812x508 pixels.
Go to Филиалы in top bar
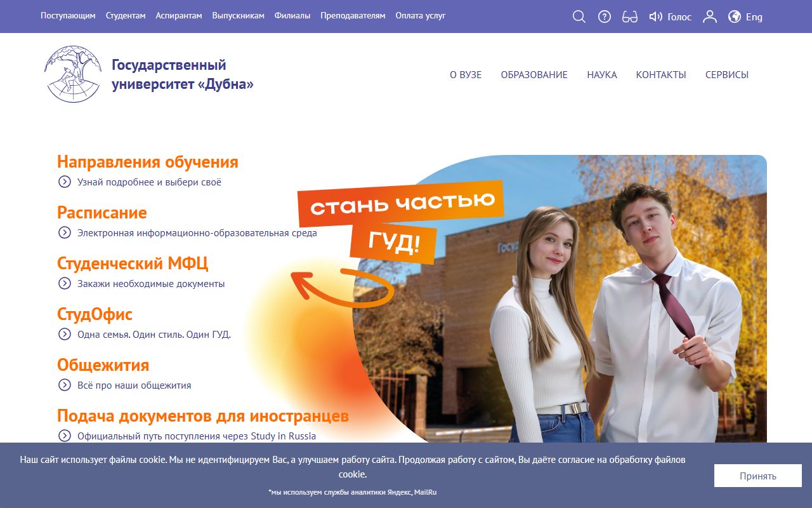click(x=292, y=16)
